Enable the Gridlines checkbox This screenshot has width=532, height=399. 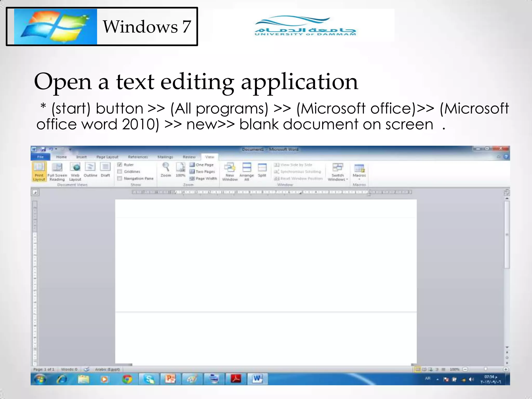(x=120, y=171)
